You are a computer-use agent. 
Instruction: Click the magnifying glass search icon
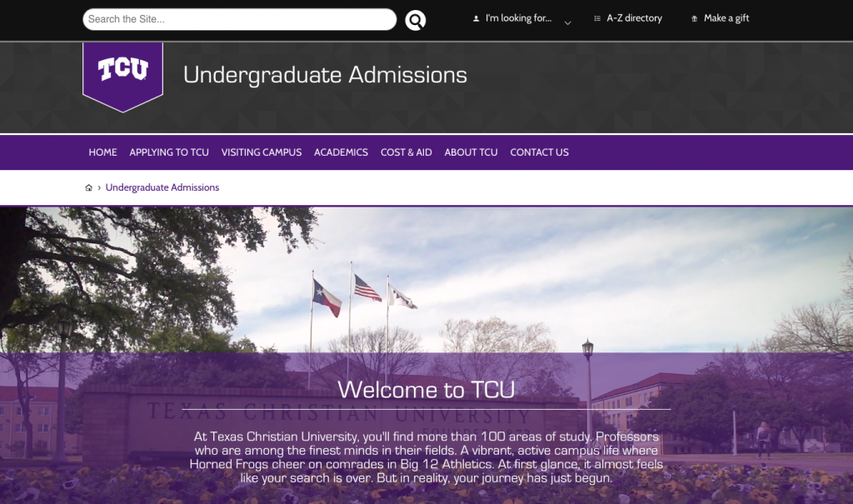[415, 20]
